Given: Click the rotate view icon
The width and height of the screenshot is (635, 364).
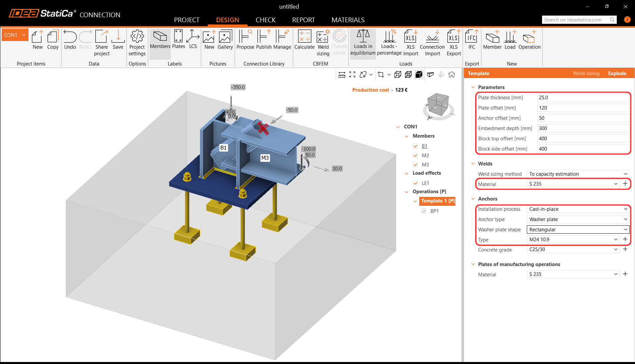Looking at the screenshot, I should (363, 75).
